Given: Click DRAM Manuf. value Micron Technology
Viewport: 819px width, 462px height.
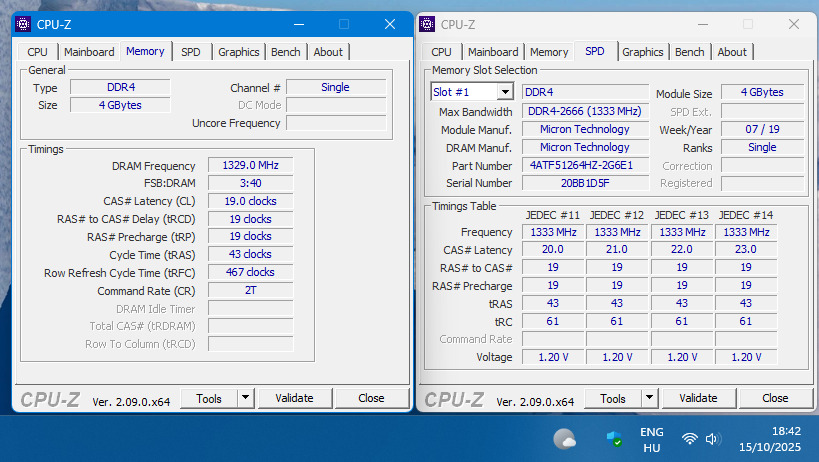Looking at the screenshot, I should (585, 147).
